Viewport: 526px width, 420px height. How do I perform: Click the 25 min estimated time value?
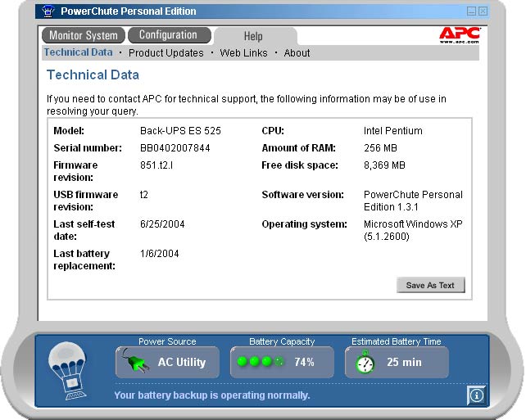[404, 362]
